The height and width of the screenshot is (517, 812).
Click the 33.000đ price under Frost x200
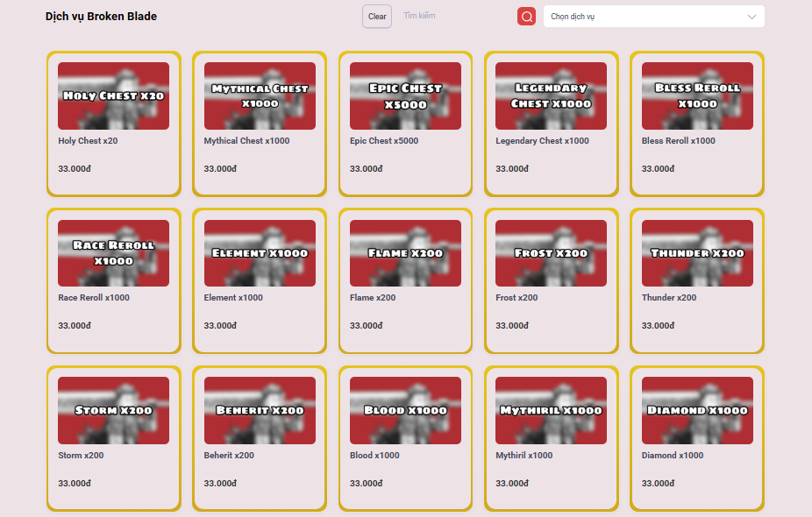point(512,325)
